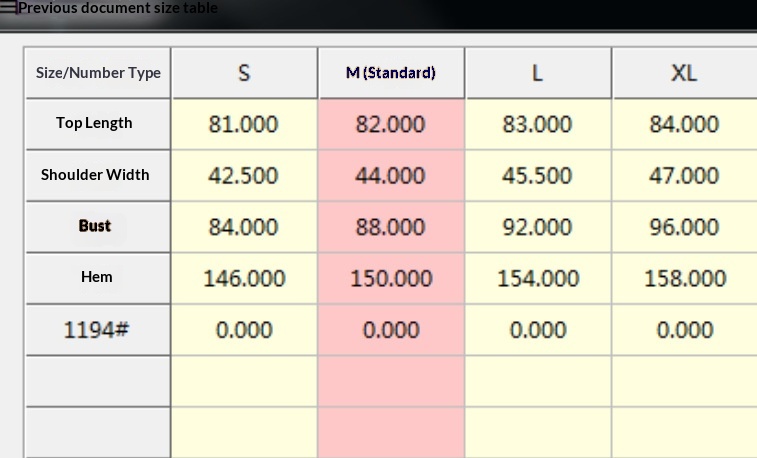757x458 pixels.
Task: Edit Top Length value 81.000 for S
Action: pos(244,125)
